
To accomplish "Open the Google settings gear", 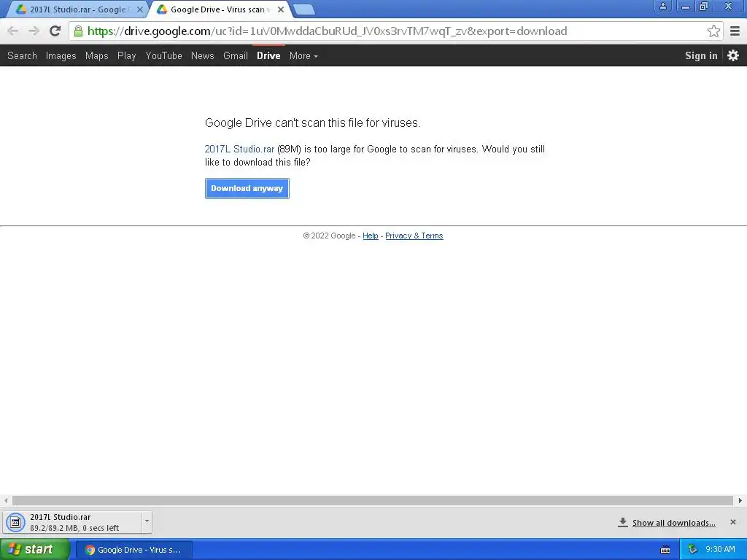I will (x=732, y=55).
